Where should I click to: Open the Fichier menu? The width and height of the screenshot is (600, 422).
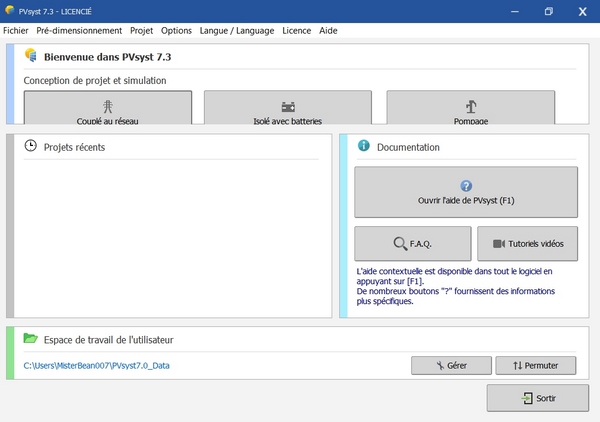16,31
